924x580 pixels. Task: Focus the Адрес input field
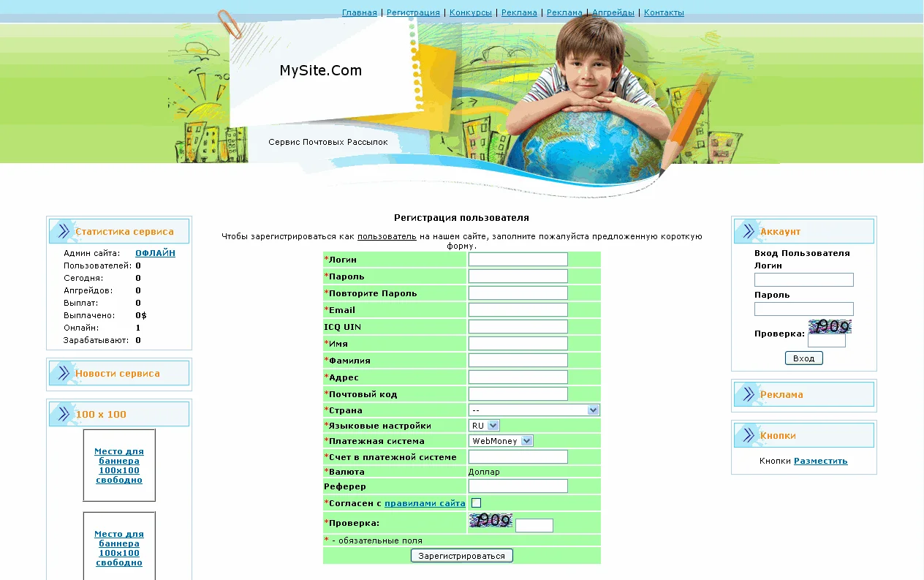(518, 377)
